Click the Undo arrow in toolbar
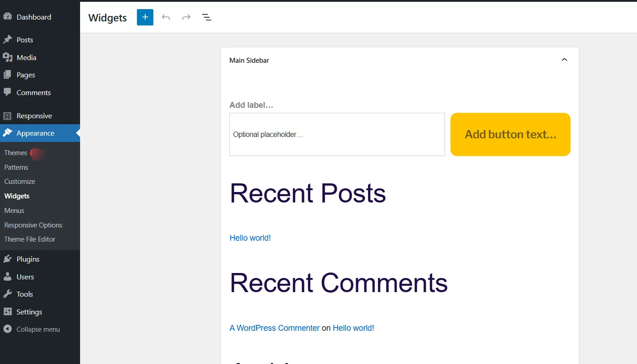 [166, 17]
